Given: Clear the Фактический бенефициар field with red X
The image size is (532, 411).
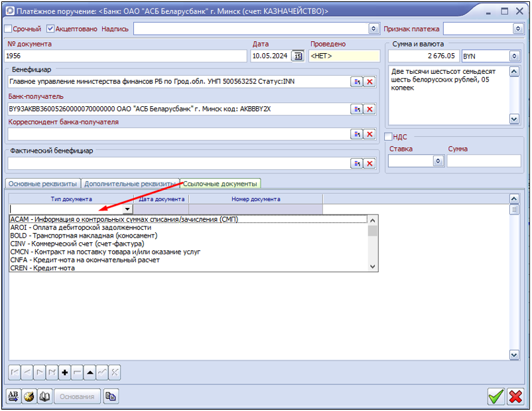Looking at the screenshot, I should tap(369, 163).
